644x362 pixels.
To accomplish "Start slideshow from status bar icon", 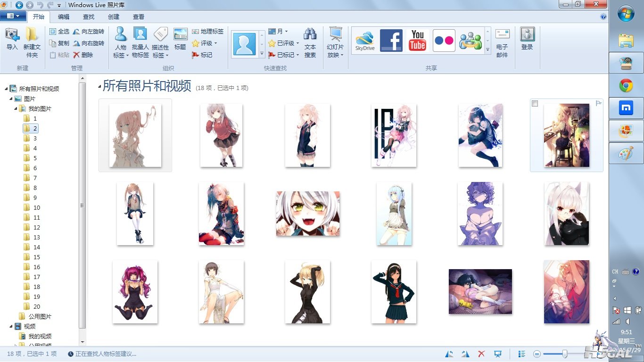I will 497,354.
